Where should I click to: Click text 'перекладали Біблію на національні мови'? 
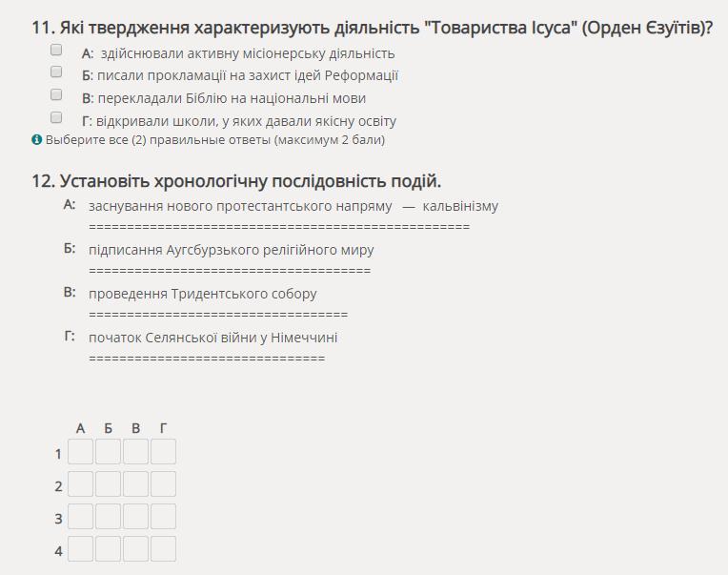coord(232,98)
